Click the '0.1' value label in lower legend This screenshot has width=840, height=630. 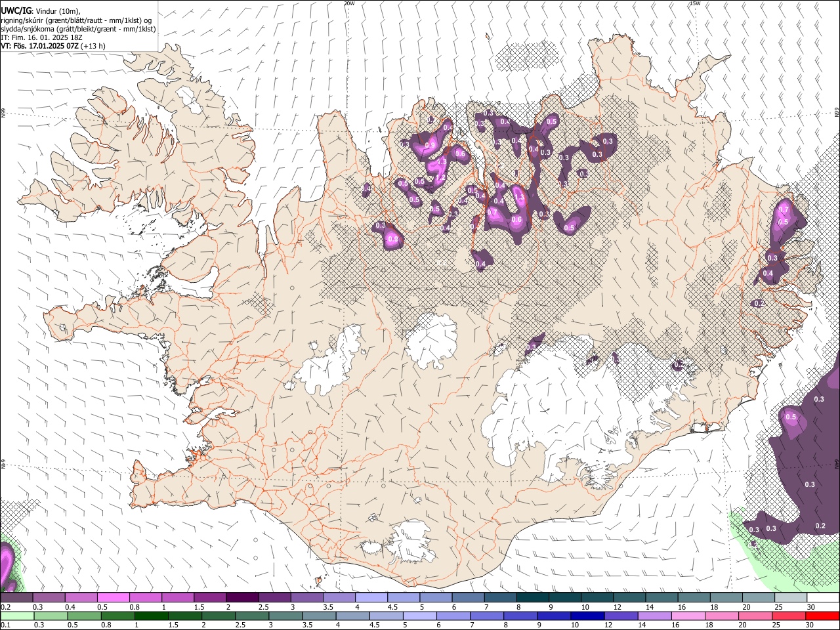tap(5, 625)
